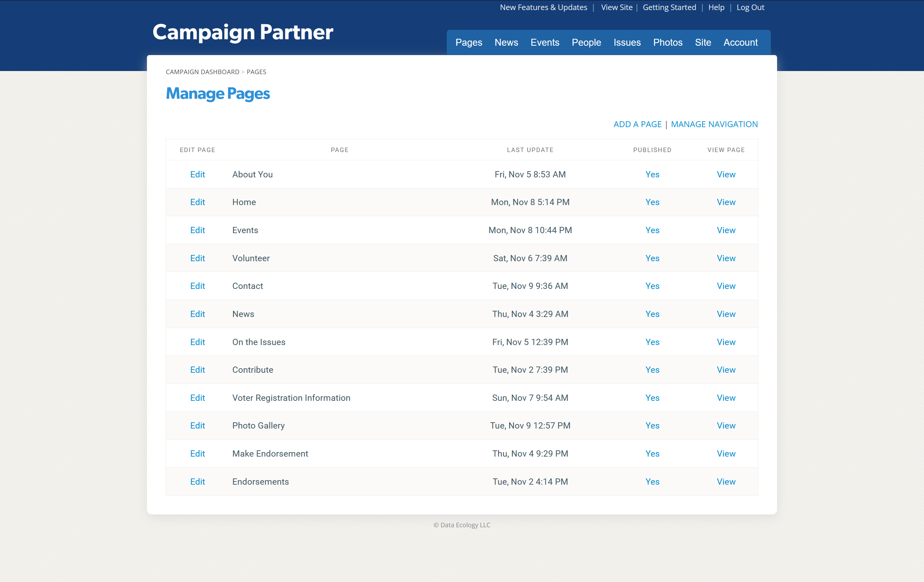Edit the Volunteer page
This screenshot has height=582, width=924.
[197, 258]
